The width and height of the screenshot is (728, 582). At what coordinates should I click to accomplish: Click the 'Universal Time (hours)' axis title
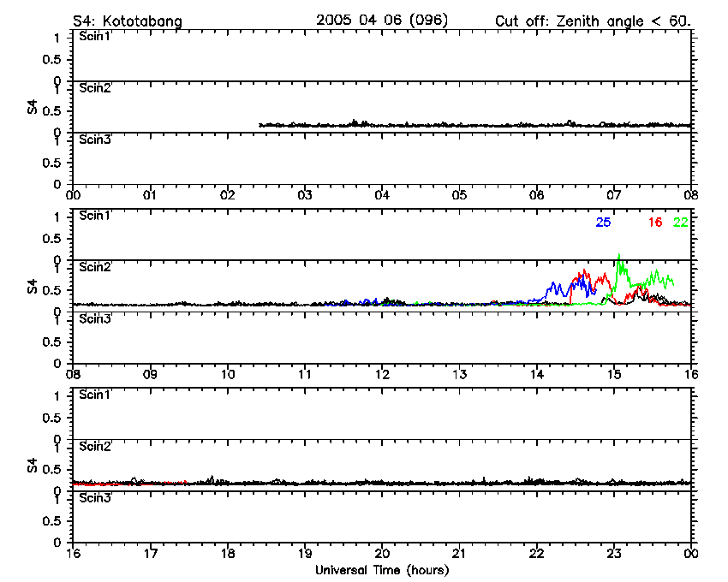click(382, 570)
